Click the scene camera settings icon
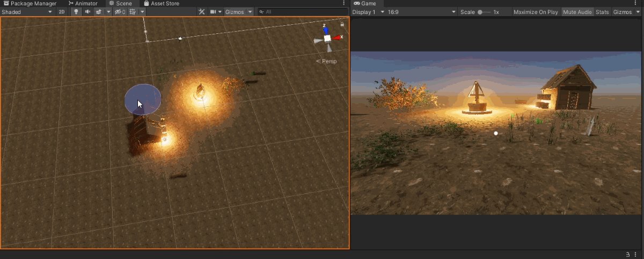The image size is (644, 259). click(x=213, y=12)
